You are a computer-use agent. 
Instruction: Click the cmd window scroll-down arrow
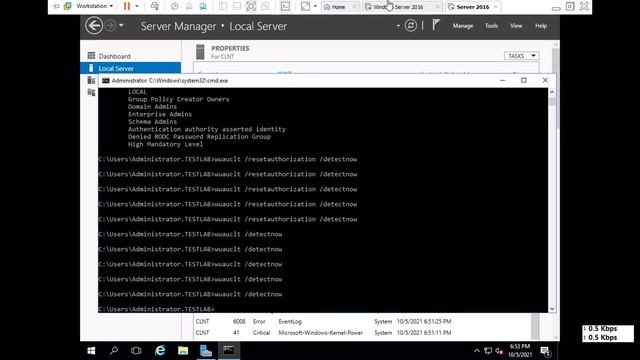coord(552,309)
